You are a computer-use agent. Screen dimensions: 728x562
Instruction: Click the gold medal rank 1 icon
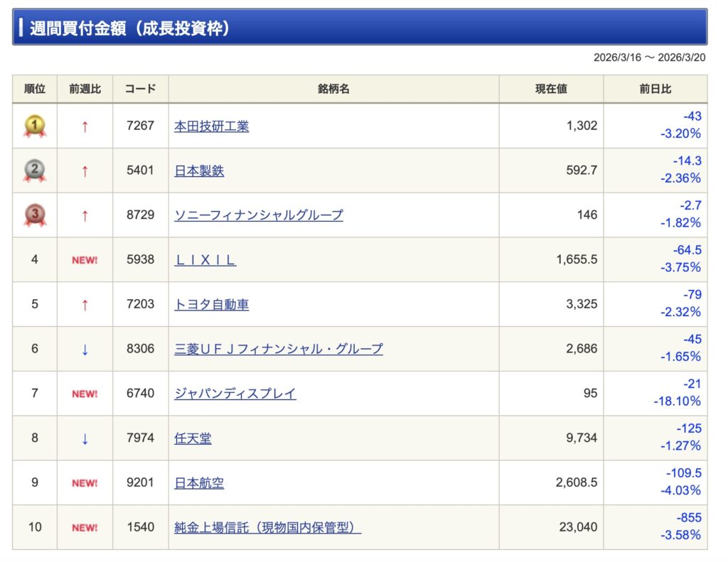point(35,126)
